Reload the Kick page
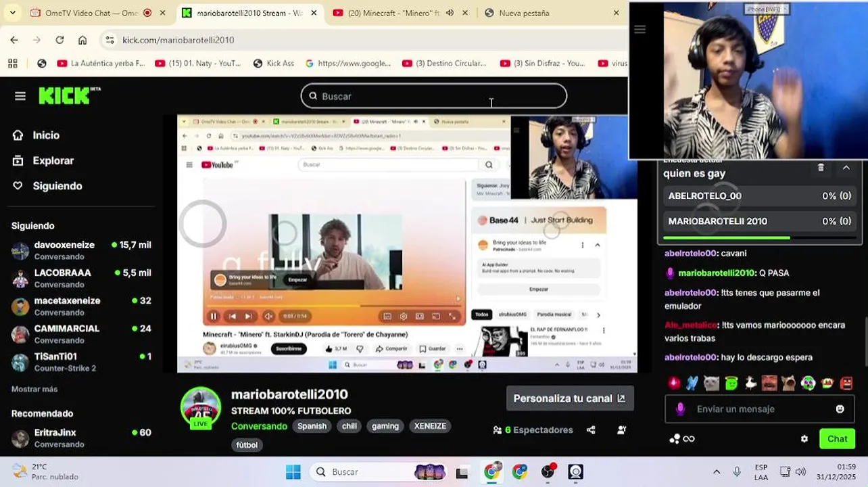The height and width of the screenshot is (487, 868). (x=59, y=40)
